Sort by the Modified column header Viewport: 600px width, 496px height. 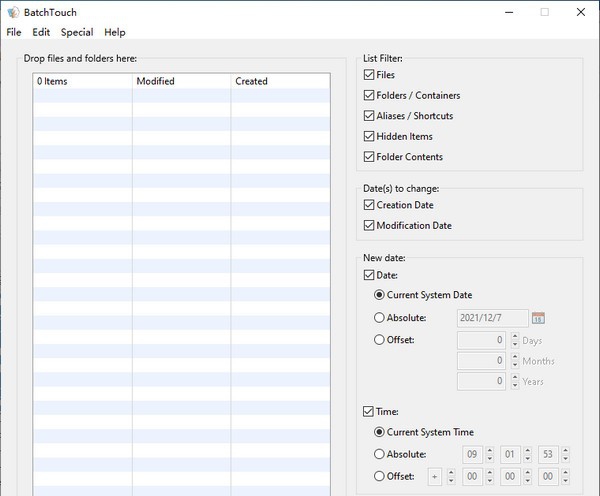pyautogui.click(x=182, y=81)
